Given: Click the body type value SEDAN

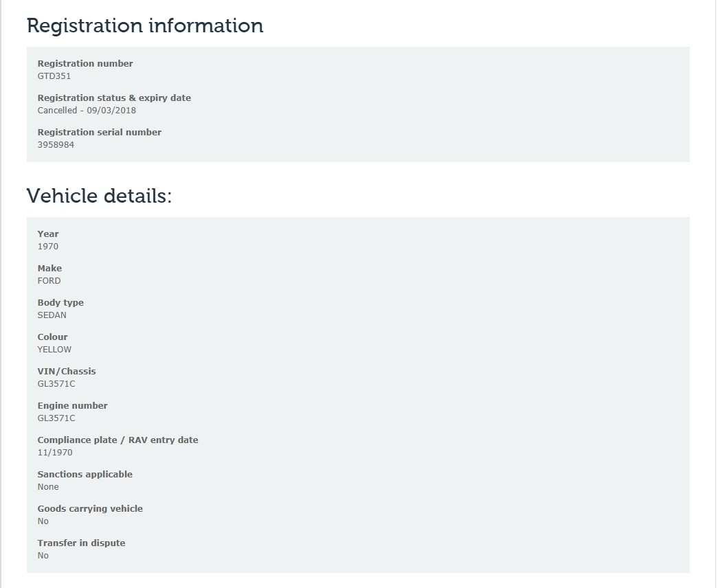Looking at the screenshot, I should (x=52, y=315).
